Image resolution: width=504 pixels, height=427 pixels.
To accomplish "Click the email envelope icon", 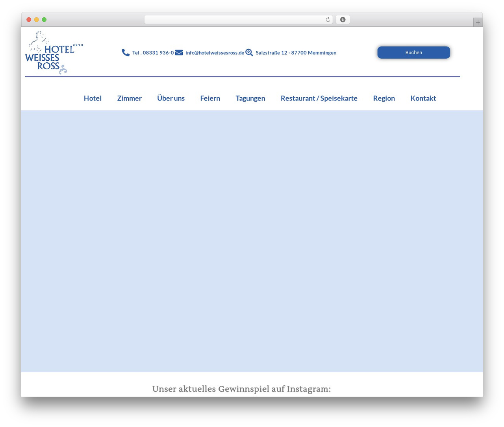I will (179, 52).
